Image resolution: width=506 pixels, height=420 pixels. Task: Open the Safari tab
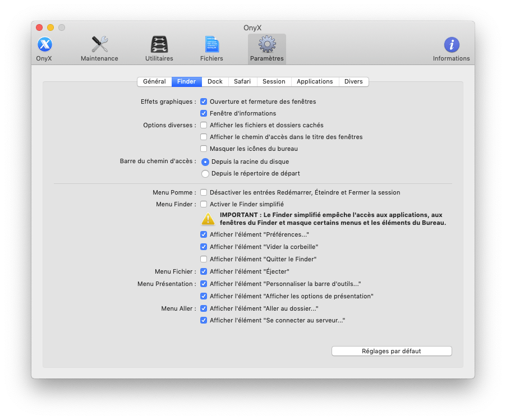point(242,82)
